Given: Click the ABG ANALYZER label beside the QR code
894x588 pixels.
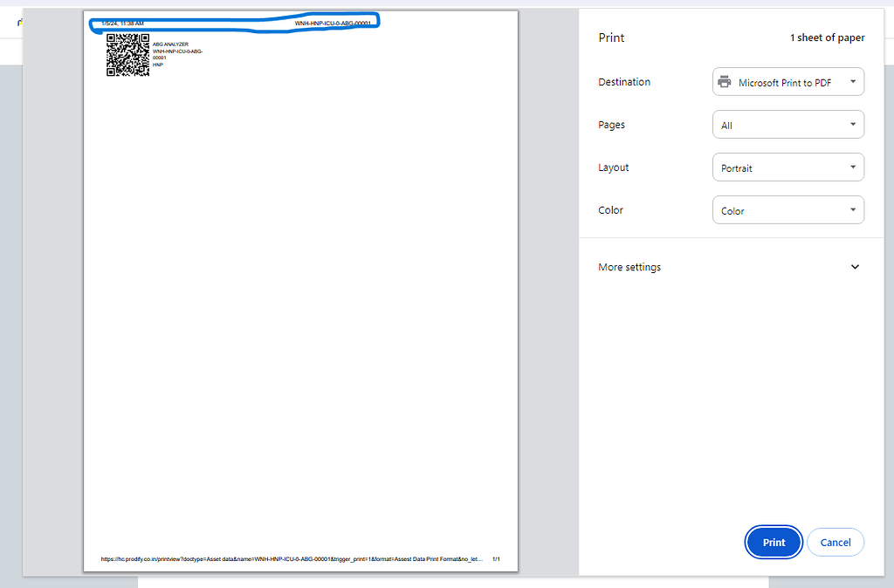Looking at the screenshot, I should [x=170, y=44].
